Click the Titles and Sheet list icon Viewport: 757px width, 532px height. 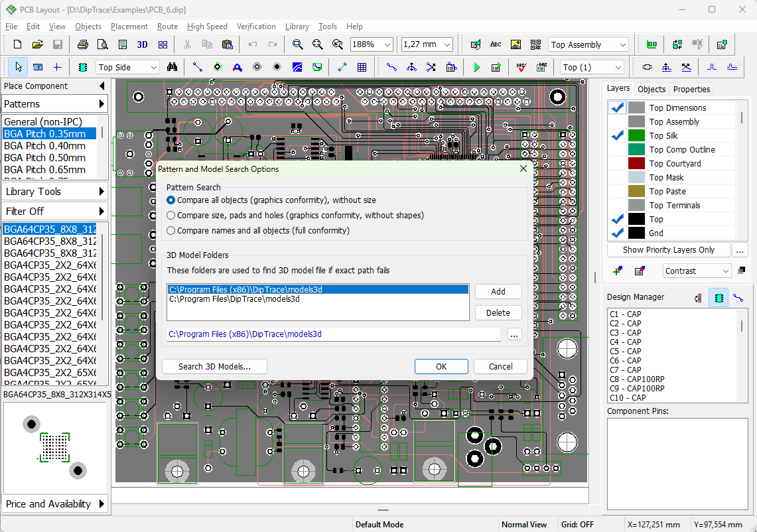[122, 44]
